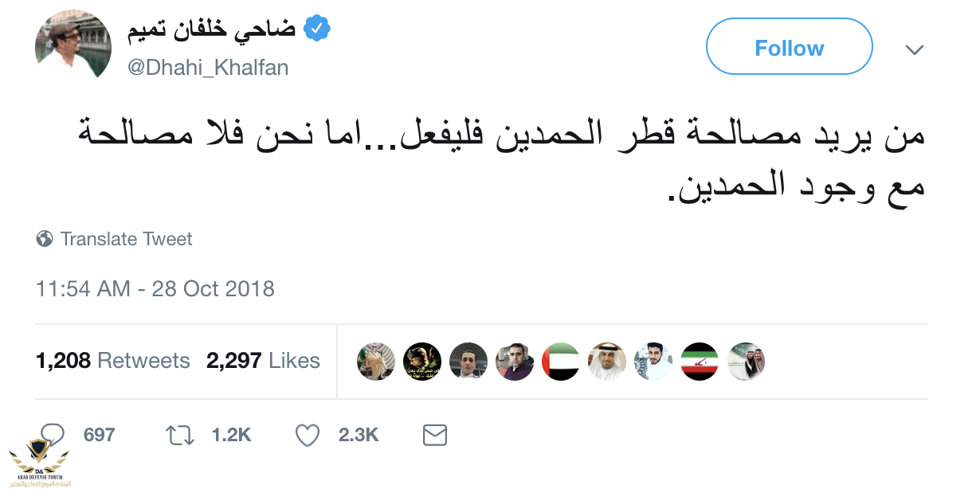The image size is (980, 489).
Task: Click the globe icon beside Translate Tweet
Action: (45, 238)
